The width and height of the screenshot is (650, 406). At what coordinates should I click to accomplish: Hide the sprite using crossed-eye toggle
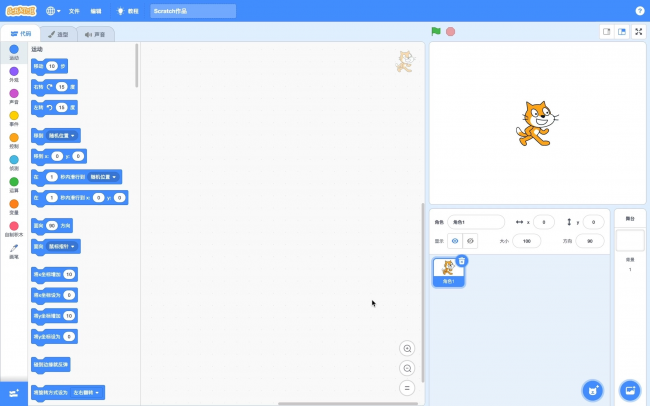click(x=470, y=241)
